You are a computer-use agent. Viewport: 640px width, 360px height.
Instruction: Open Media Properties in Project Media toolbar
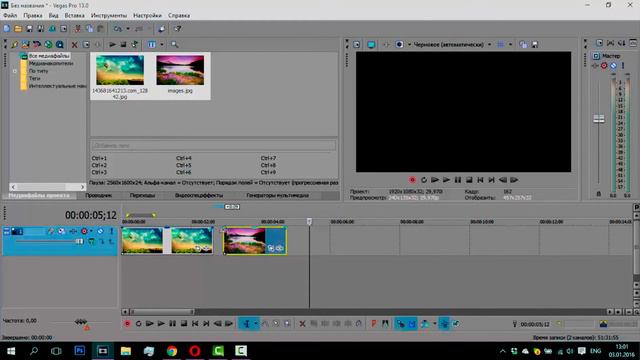click(86, 44)
